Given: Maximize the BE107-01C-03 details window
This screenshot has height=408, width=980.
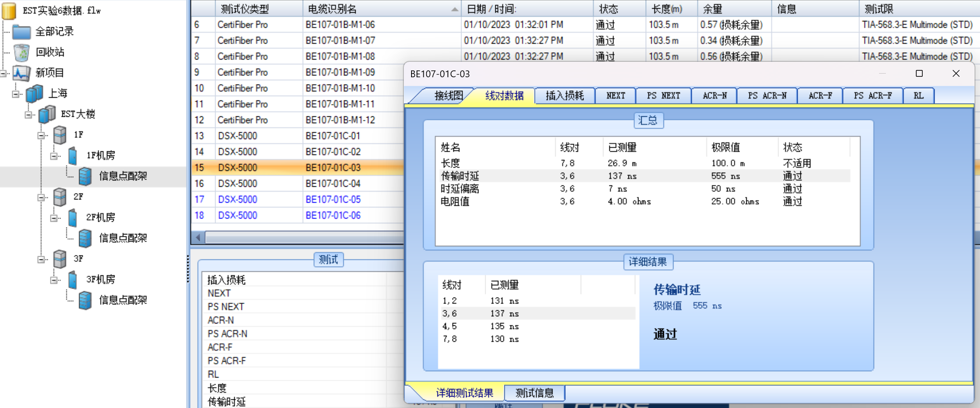Looking at the screenshot, I should tap(919, 74).
